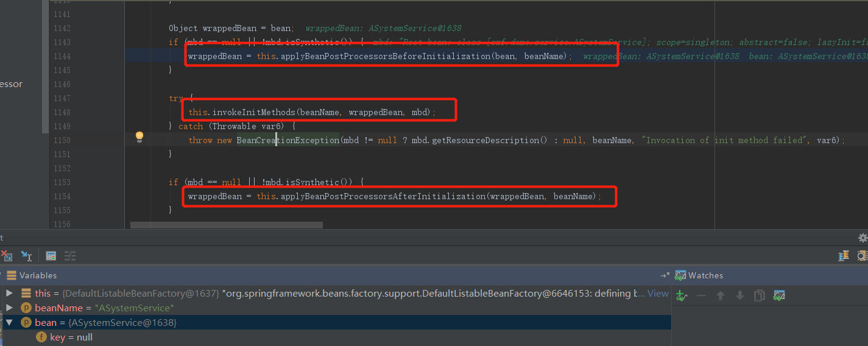Toggle show watches in variables tab icon
Screen dimensions: 868x346
[779, 295]
